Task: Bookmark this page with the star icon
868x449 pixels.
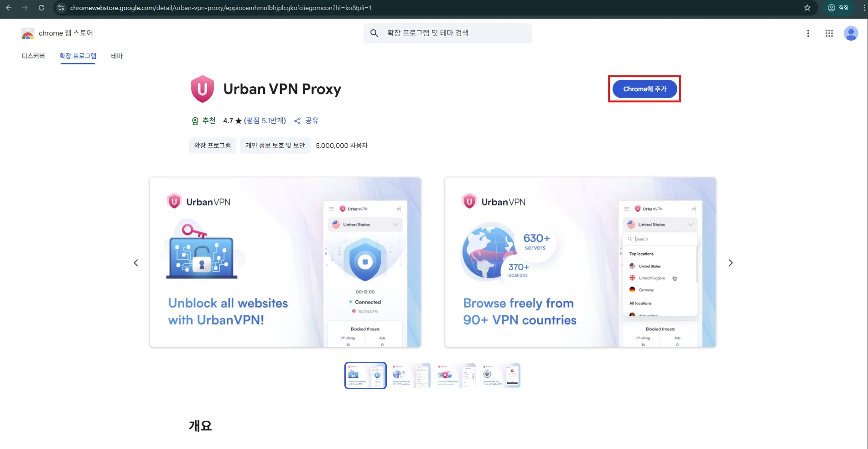Action: tap(807, 8)
